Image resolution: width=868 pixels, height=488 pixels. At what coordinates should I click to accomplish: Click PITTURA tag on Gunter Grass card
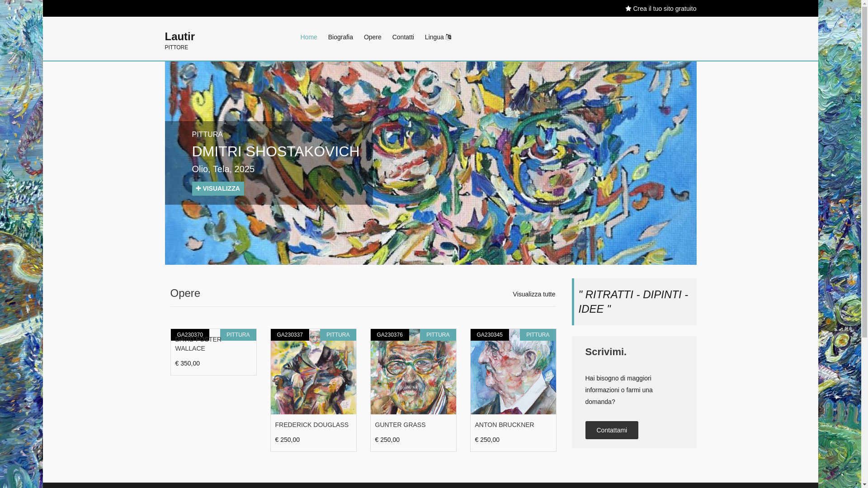[x=438, y=335]
